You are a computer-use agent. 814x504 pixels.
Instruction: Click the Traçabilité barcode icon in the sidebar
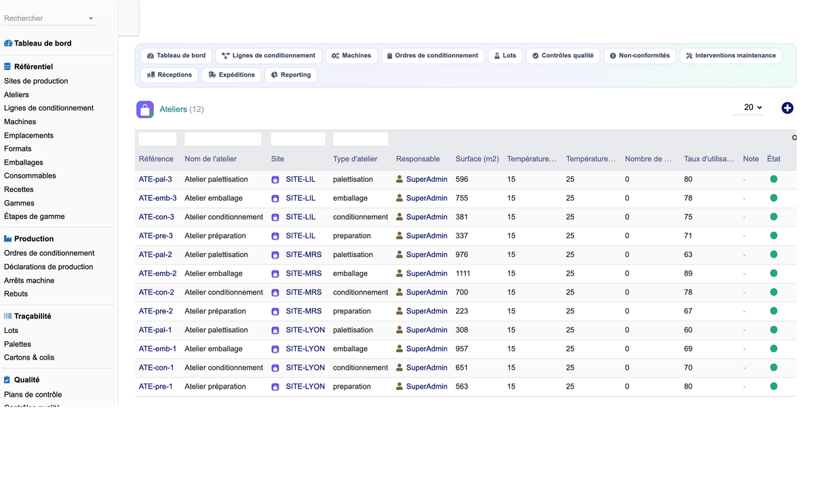8,316
